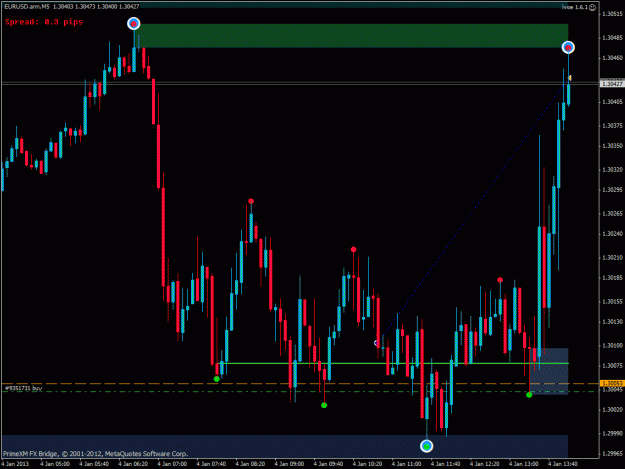
Task: Click the 1.30265 price axis label
Action: pyautogui.click(x=613, y=214)
